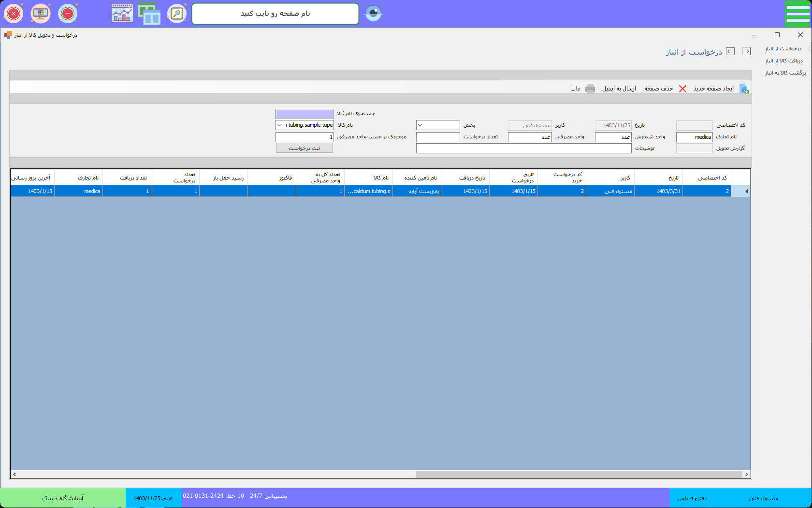Click the magnifier search icon

177,14
